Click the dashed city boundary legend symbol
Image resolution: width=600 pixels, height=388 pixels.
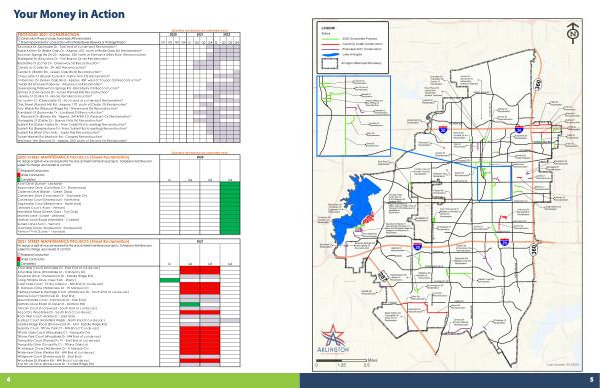[x=330, y=64]
